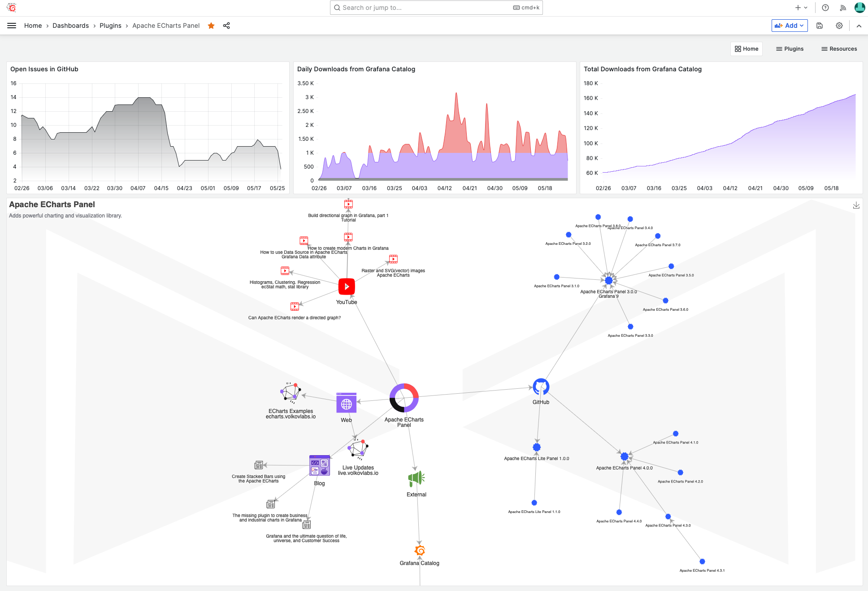Toggle the main hamburger menu

point(12,26)
